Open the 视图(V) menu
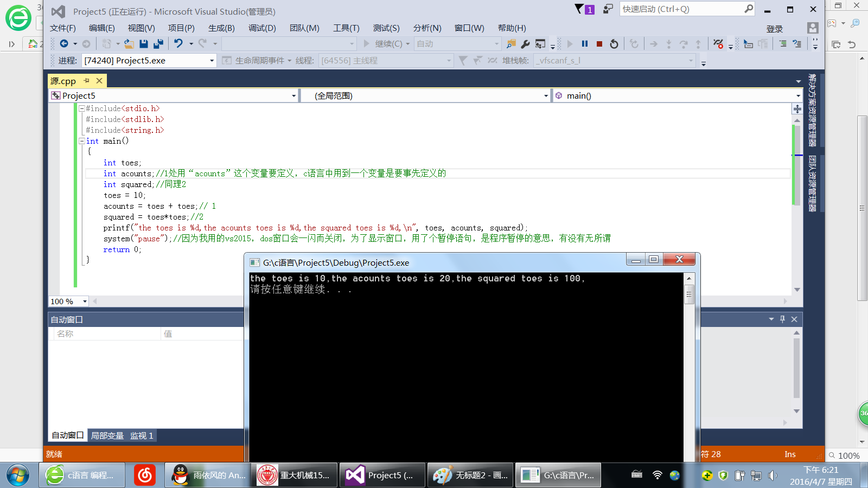The height and width of the screenshot is (488, 868). [142, 28]
